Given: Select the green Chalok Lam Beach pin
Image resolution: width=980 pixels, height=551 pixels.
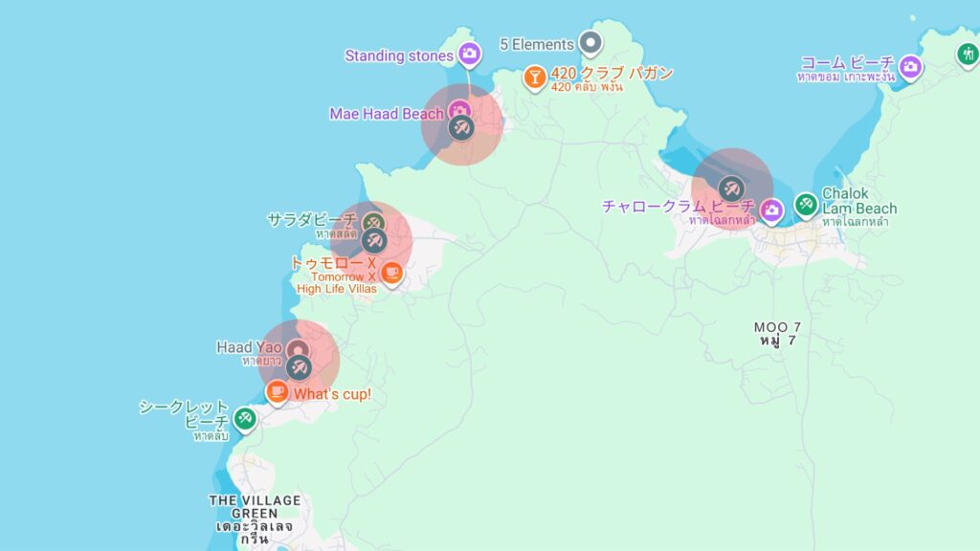Looking at the screenshot, I should click(806, 203).
